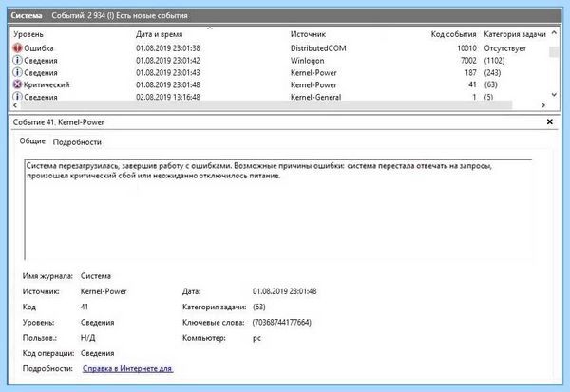Click event code 10010 cell
Viewport: 570px width, 392px height.
466,48
